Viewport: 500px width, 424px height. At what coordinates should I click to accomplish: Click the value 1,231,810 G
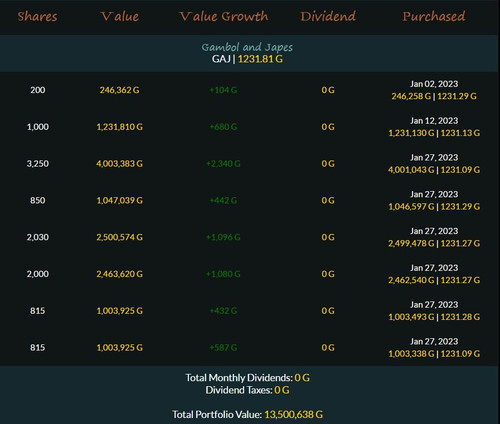click(120, 127)
